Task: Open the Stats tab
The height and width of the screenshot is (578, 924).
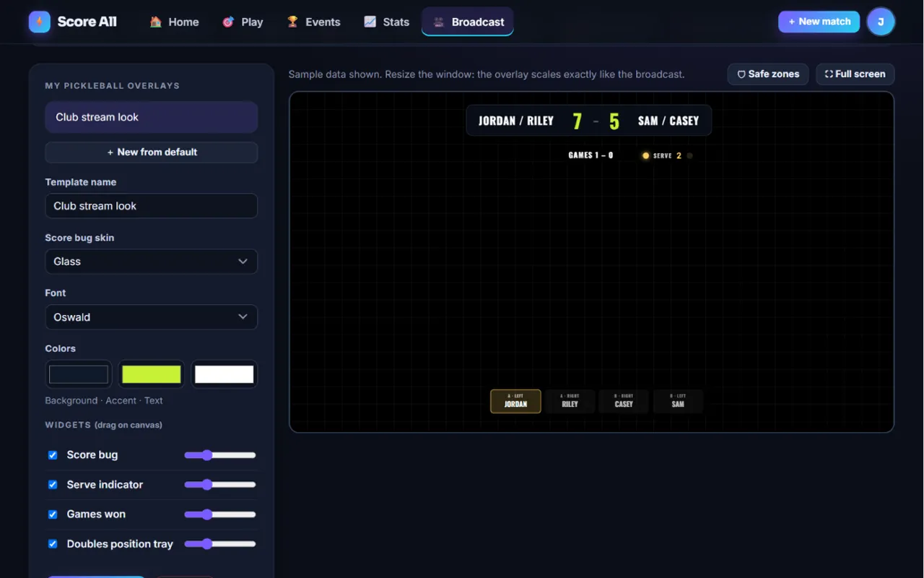Action: 386,22
